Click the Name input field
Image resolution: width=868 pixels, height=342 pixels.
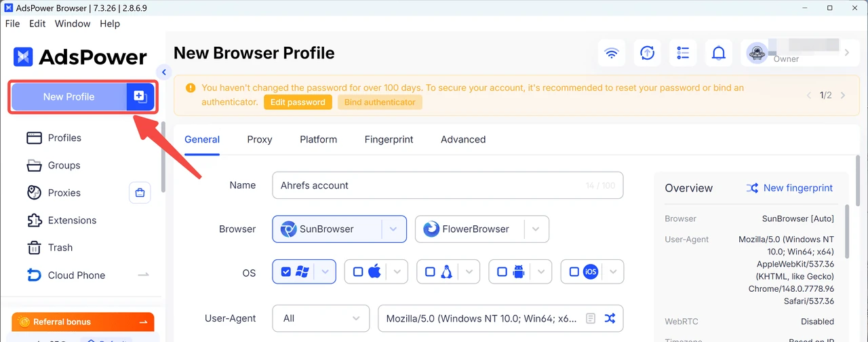tap(448, 185)
